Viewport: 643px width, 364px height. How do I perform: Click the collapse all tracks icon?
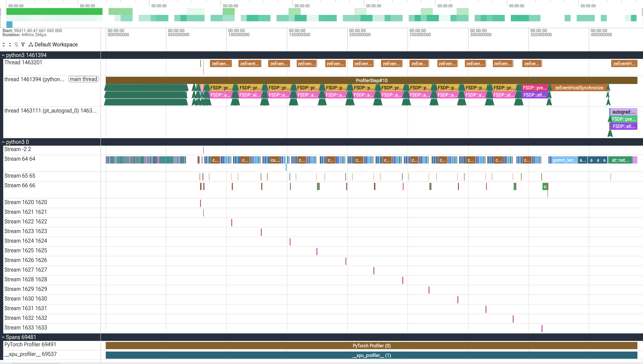(x=10, y=45)
